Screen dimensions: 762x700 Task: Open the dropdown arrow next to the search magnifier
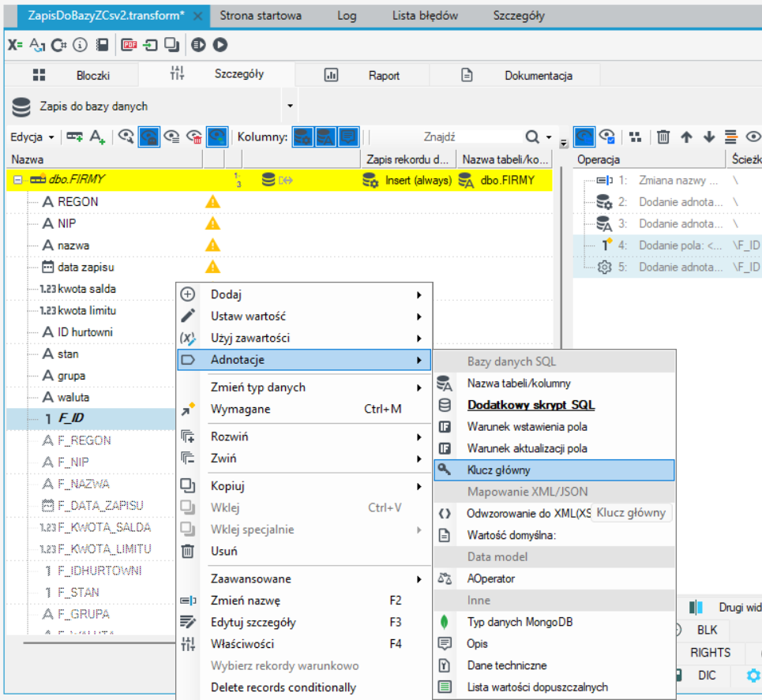(x=549, y=137)
